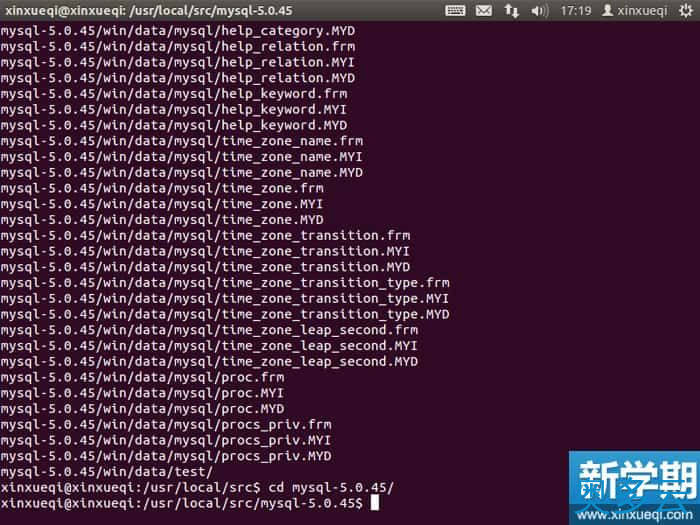
Task: Click the line procs_priv.frm
Action: pos(166,425)
